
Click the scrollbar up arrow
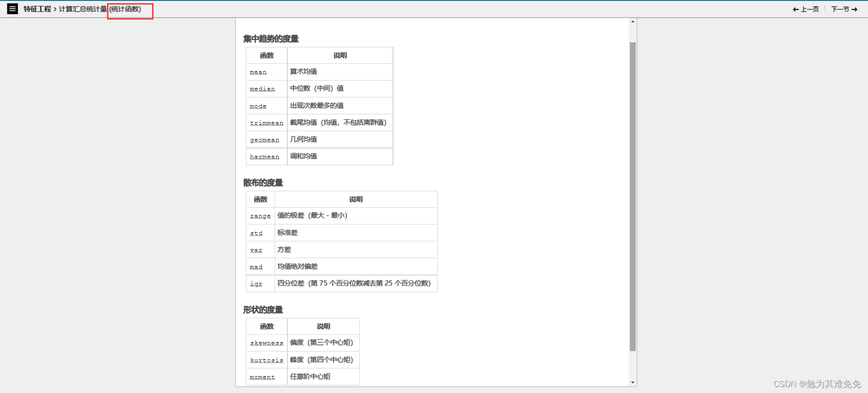coord(633,22)
